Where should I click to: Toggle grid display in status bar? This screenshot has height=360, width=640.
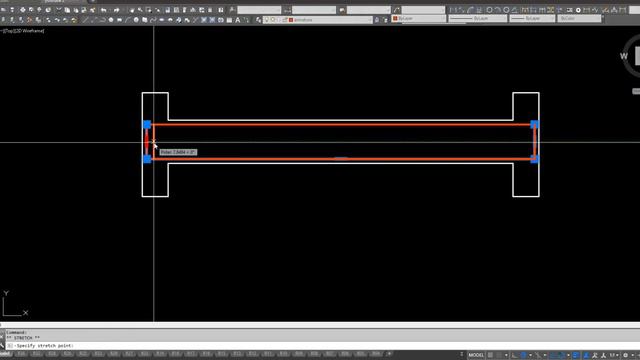point(491,355)
